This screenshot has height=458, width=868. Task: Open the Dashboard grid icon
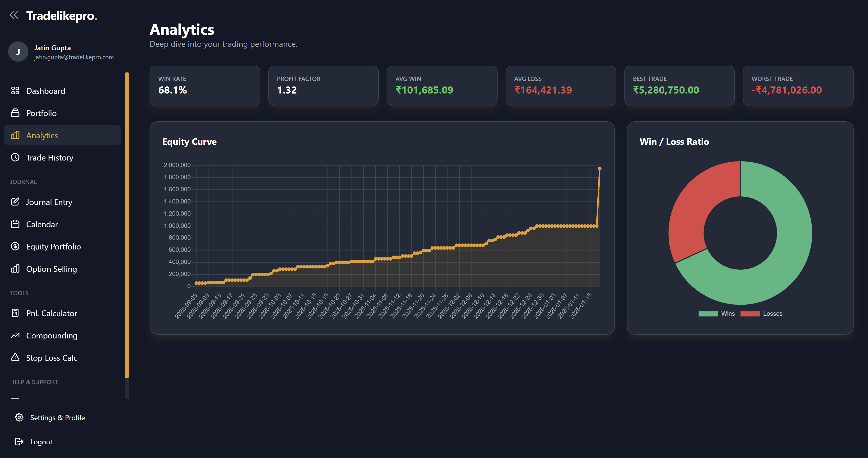(x=15, y=90)
